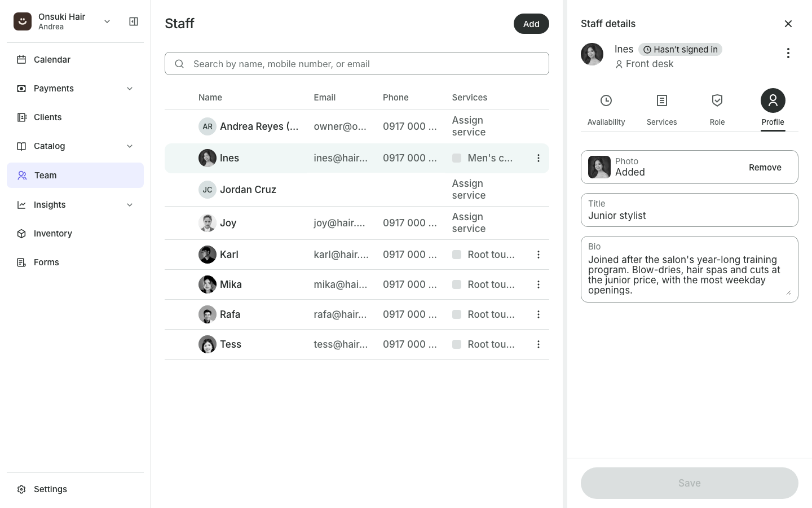The height and width of the screenshot is (508, 812).
Task: Click the Save button
Action: click(x=690, y=483)
